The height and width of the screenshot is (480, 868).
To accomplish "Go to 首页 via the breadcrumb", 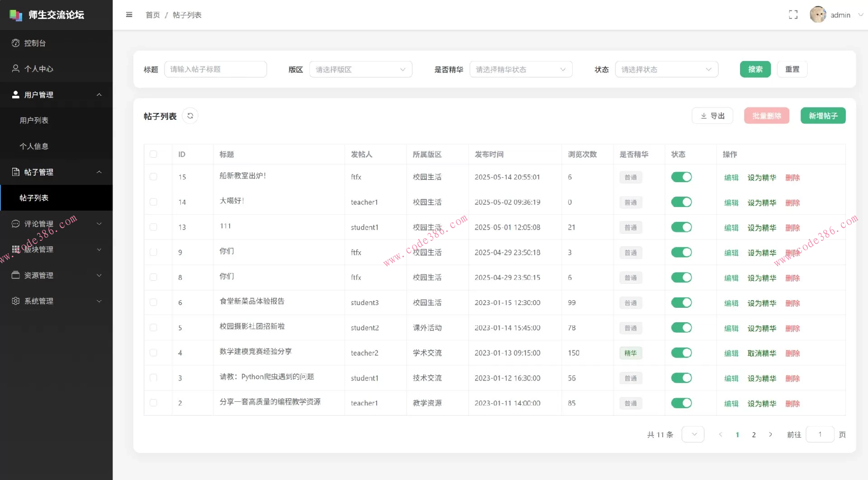I will point(152,14).
